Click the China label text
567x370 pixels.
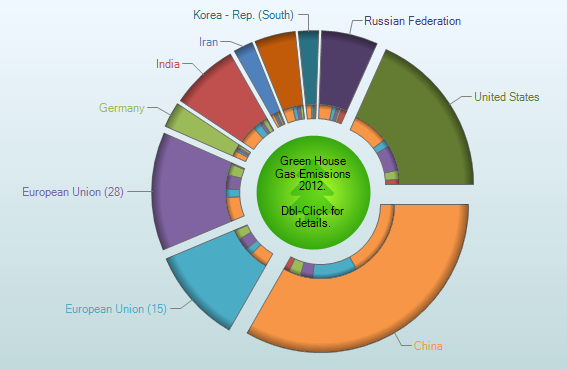tap(428, 346)
